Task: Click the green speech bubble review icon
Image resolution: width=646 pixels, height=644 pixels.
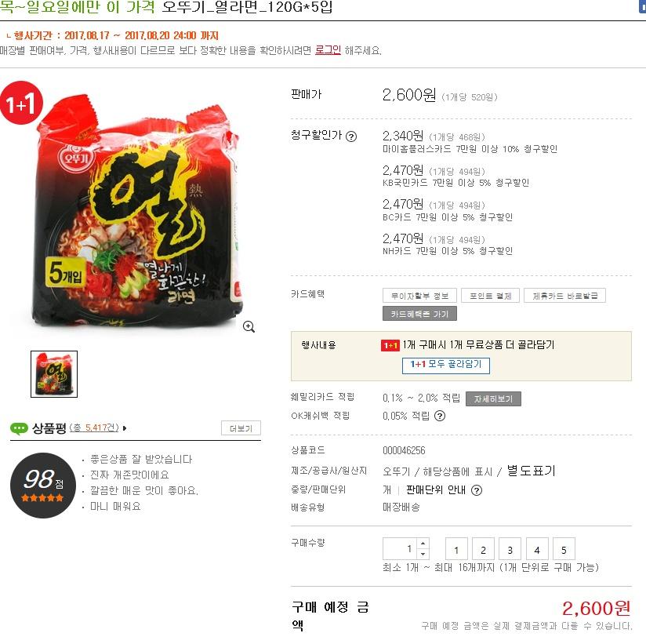Action: pyautogui.click(x=19, y=428)
